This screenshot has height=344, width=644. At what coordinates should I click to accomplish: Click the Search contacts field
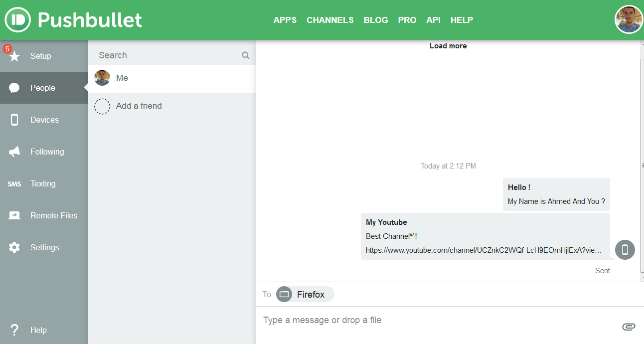172,55
